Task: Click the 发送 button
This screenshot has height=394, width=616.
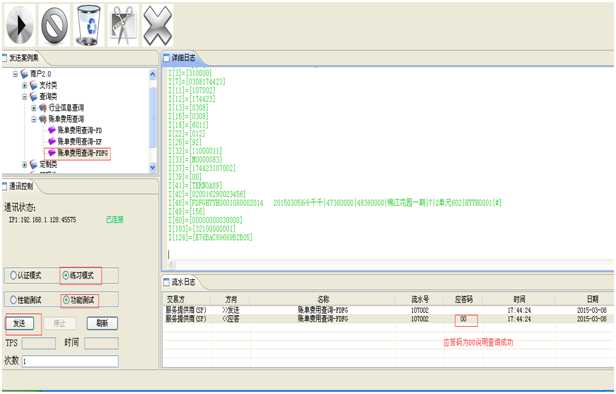Action: (20, 323)
